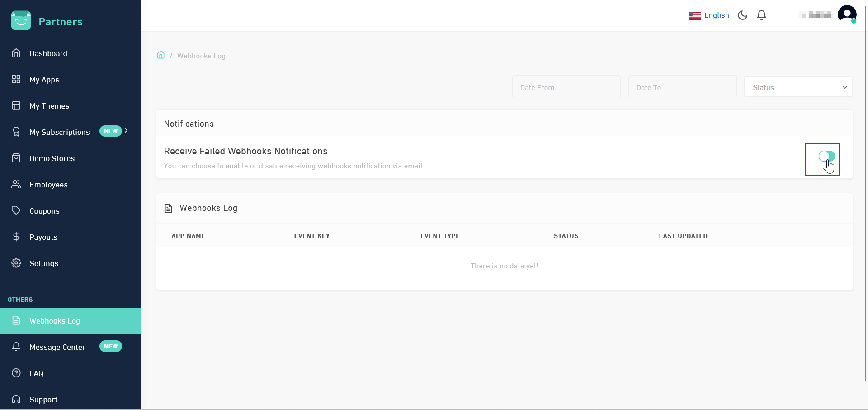Click the user profile avatar
The width and height of the screenshot is (868, 410).
(847, 15)
